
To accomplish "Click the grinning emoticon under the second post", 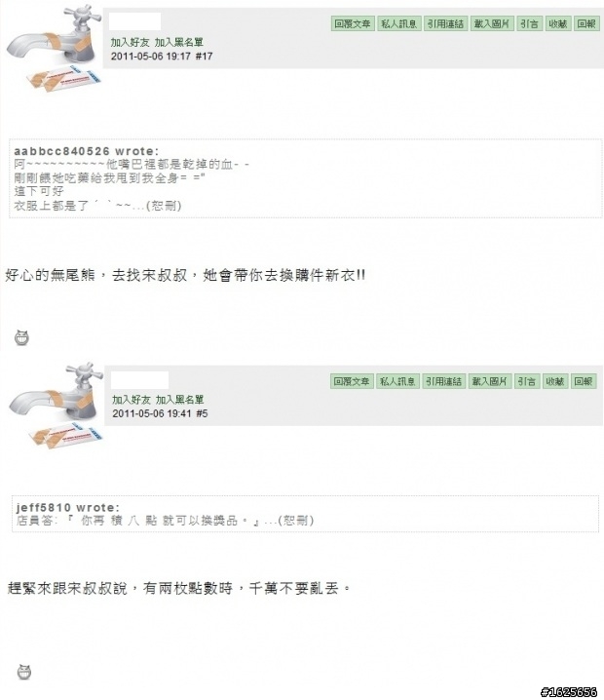I will [24, 672].
